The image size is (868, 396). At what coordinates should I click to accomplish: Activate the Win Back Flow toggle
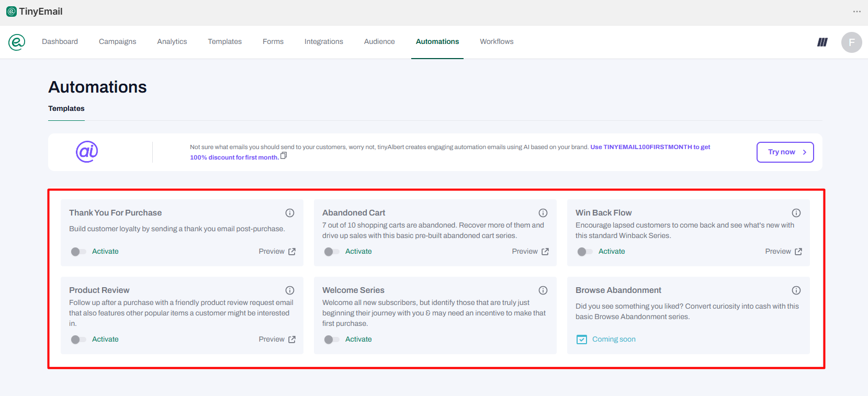click(585, 252)
